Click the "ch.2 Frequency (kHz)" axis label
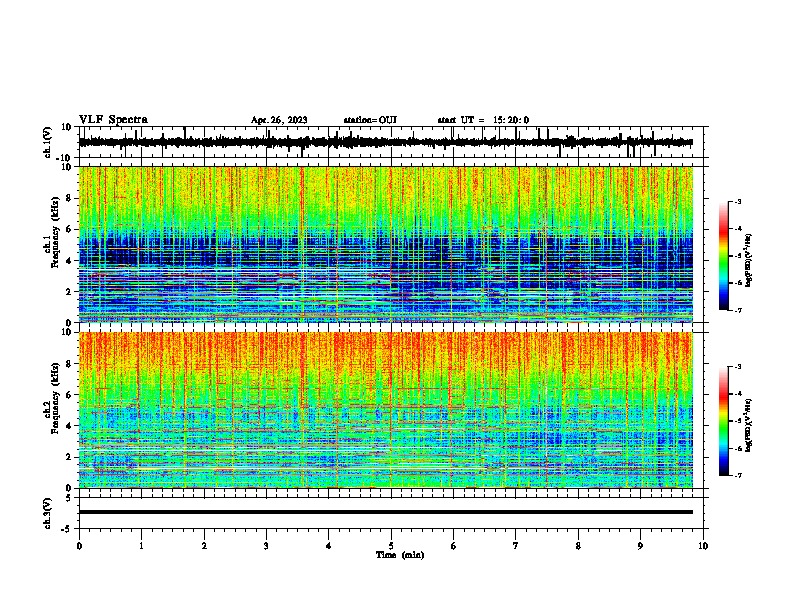792x612 pixels. click(52, 399)
